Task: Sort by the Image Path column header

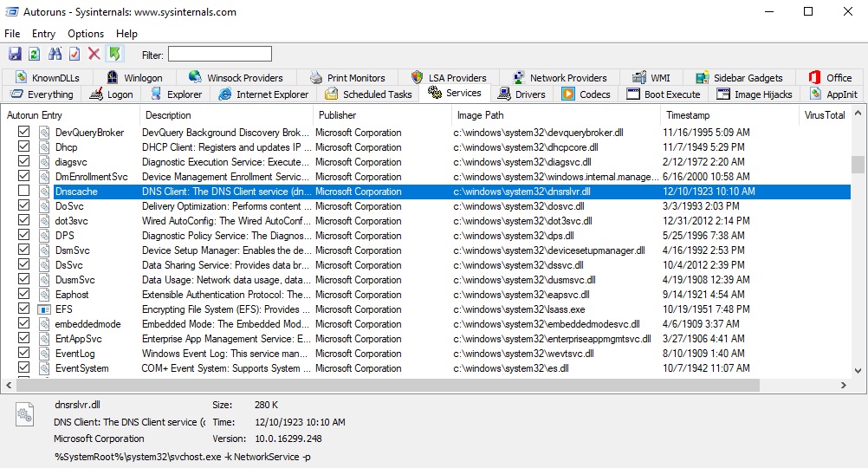Action: click(555, 115)
